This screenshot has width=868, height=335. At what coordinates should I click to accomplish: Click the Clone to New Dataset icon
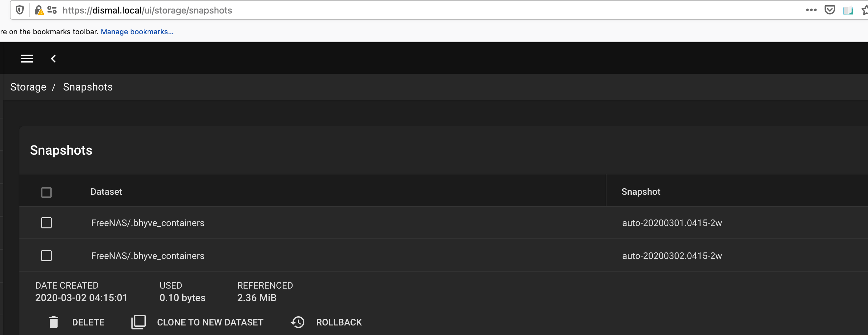coord(139,322)
